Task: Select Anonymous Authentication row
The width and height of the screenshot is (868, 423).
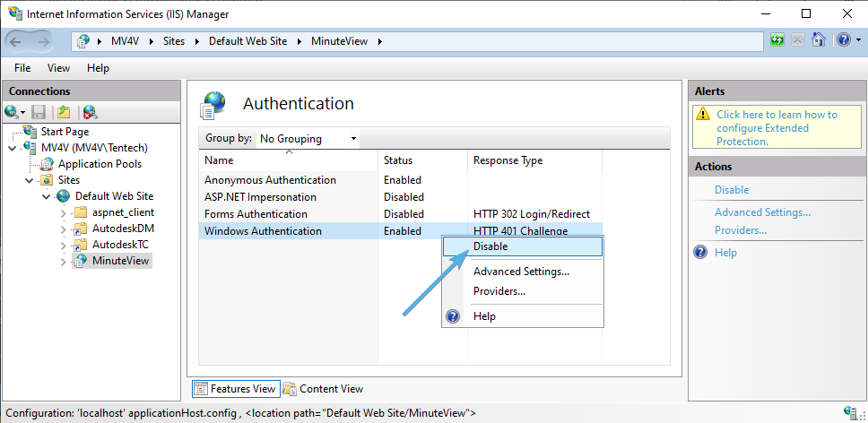Action: [x=400, y=180]
